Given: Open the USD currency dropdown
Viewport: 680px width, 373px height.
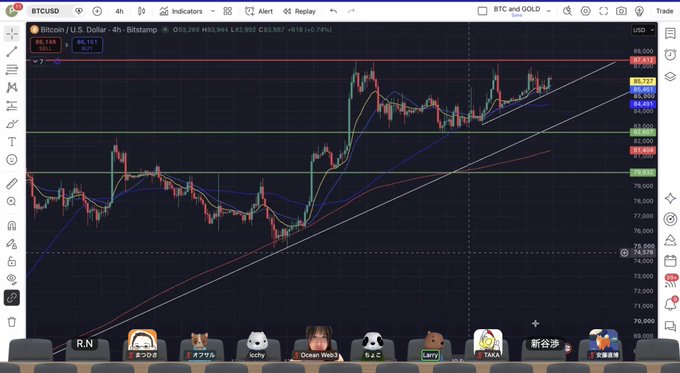Looking at the screenshot, I should (x=644, y=30).
